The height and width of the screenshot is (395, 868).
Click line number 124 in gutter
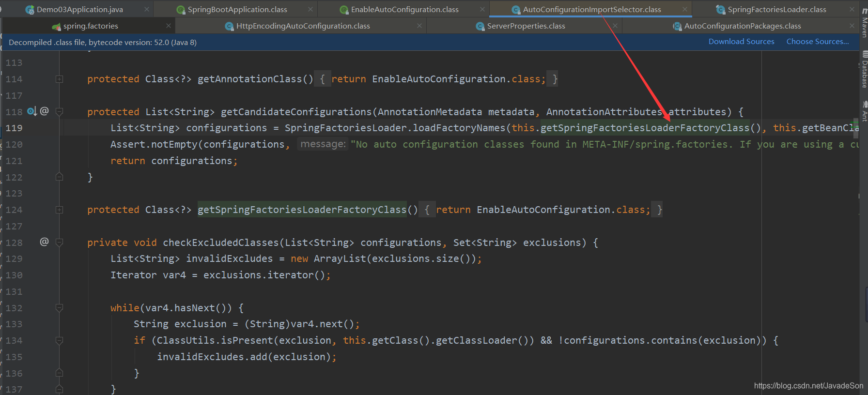14,210
